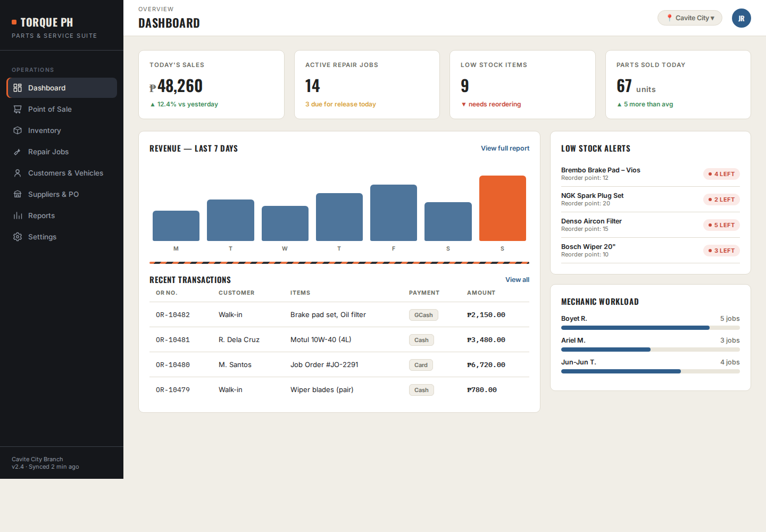
Task: Click the GCash payment tag
Action: point(423,315)
